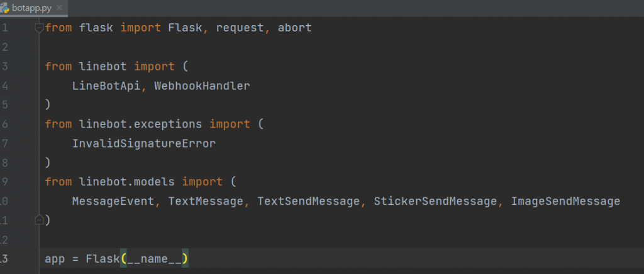This screenshot has width=644, height=274.
Task: Click on ImageSendMessage at line end
Action: point(565,201)
